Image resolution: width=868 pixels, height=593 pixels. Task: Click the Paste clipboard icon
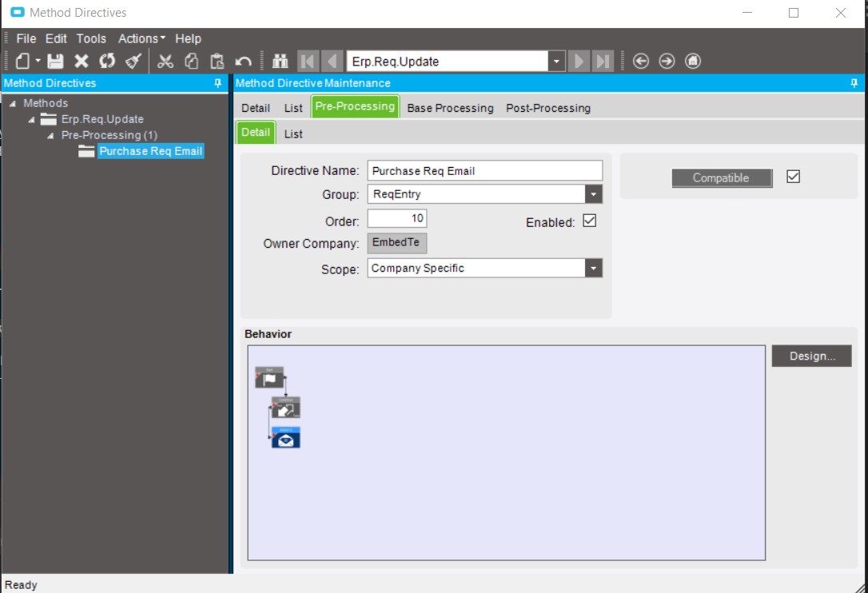217,62
